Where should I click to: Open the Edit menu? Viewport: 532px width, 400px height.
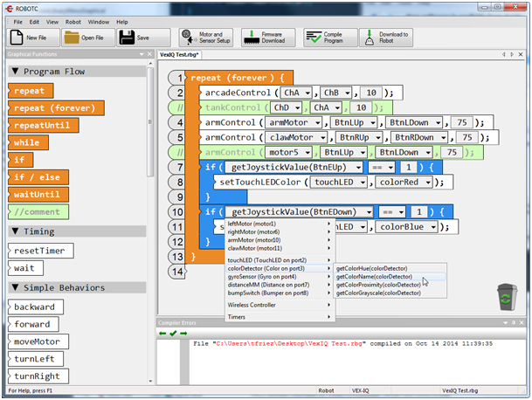coord(34,22)
